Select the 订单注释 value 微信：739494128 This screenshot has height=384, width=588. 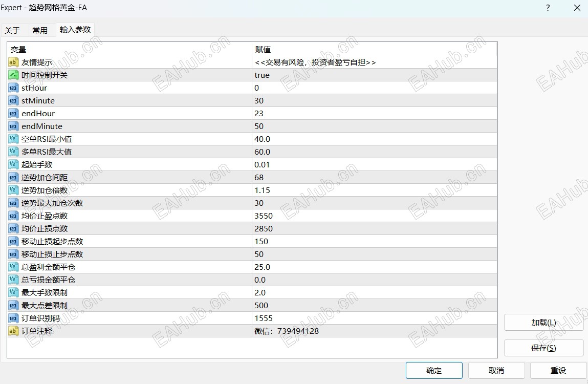click(x=287, y=331)
